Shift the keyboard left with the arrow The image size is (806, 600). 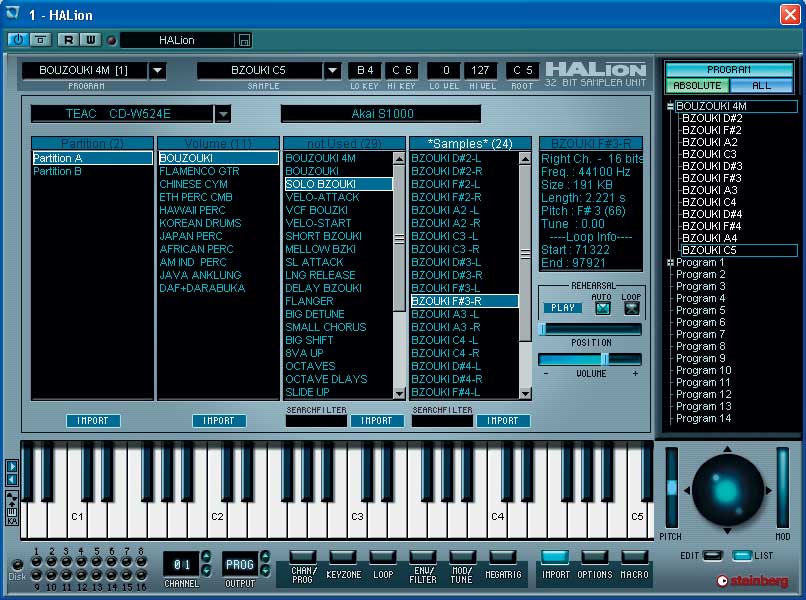tap(12, 480)
